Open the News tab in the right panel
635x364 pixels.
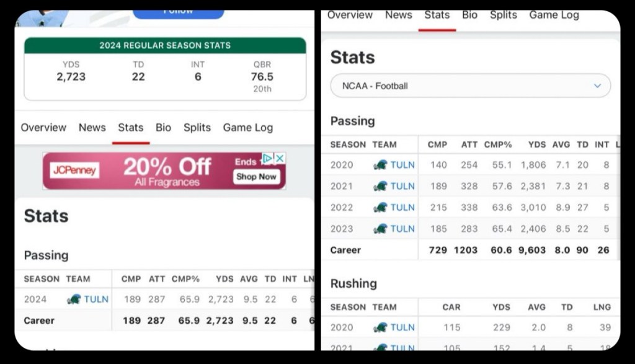pos(398,15)
